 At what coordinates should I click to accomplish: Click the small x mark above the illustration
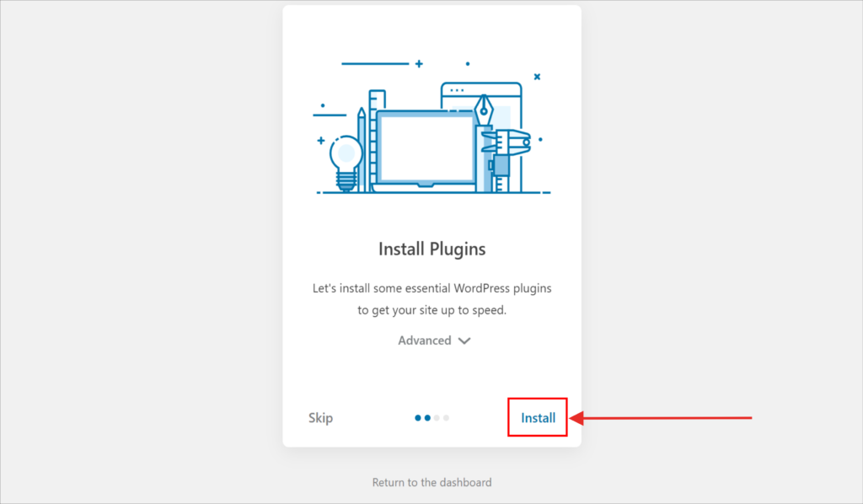click(x=537, y=77)
